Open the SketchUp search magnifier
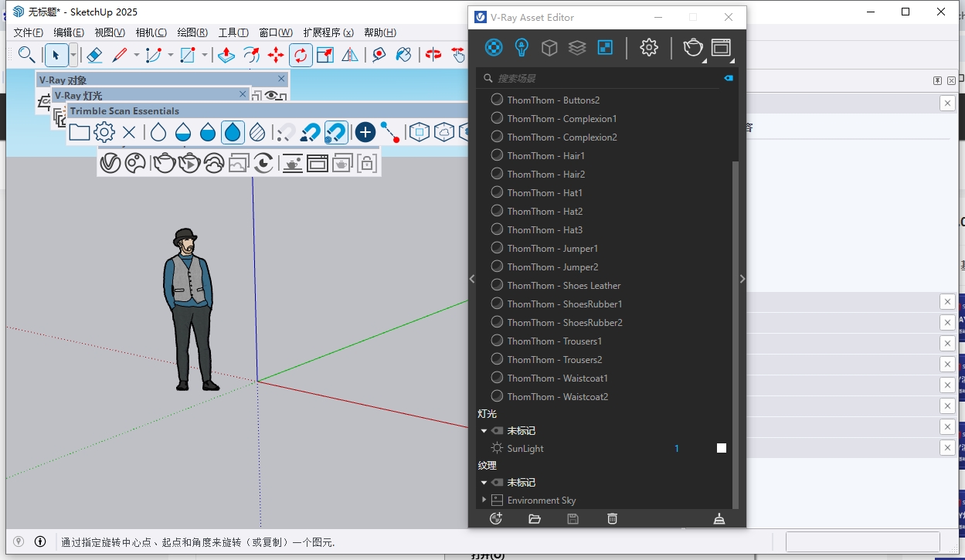The width and height of the screenshot is (965, 560). pyautogui.click(x=26, y=55)
